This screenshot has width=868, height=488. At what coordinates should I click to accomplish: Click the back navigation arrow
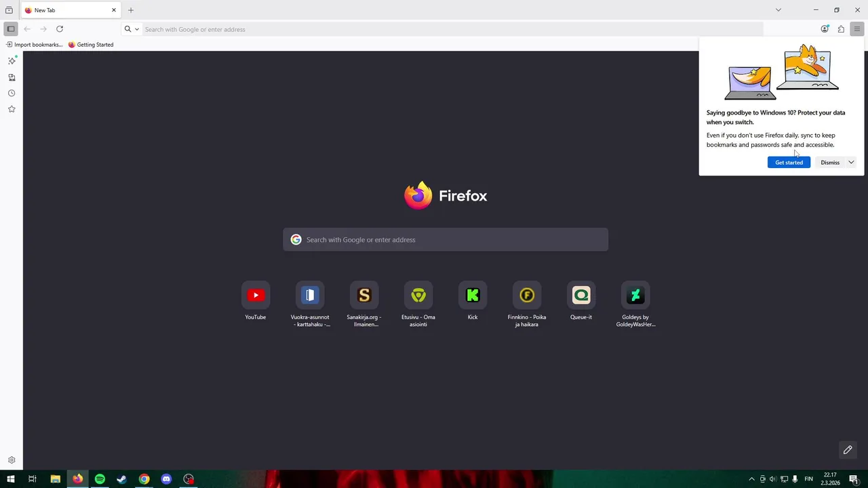[x=27, y=29]
